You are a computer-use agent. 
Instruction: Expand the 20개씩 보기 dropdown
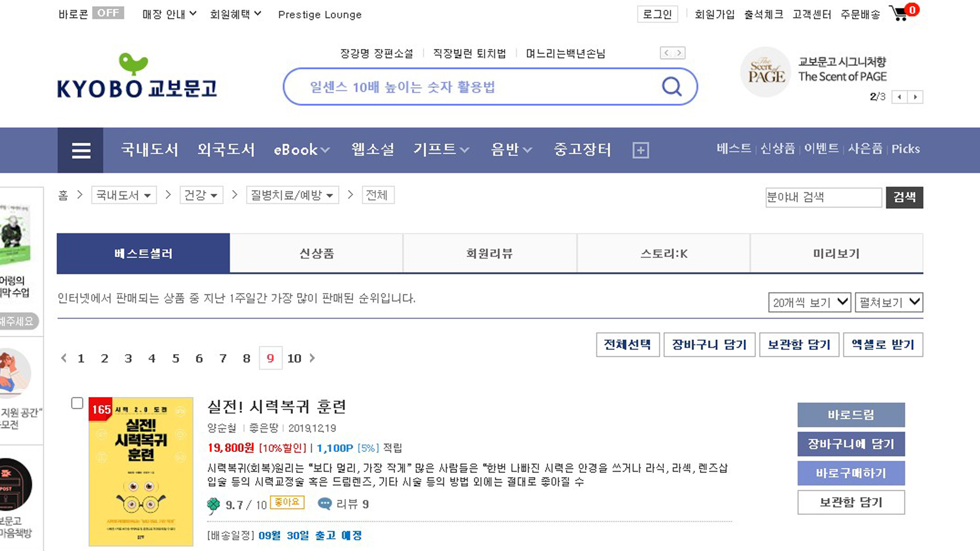click(810, 303)
